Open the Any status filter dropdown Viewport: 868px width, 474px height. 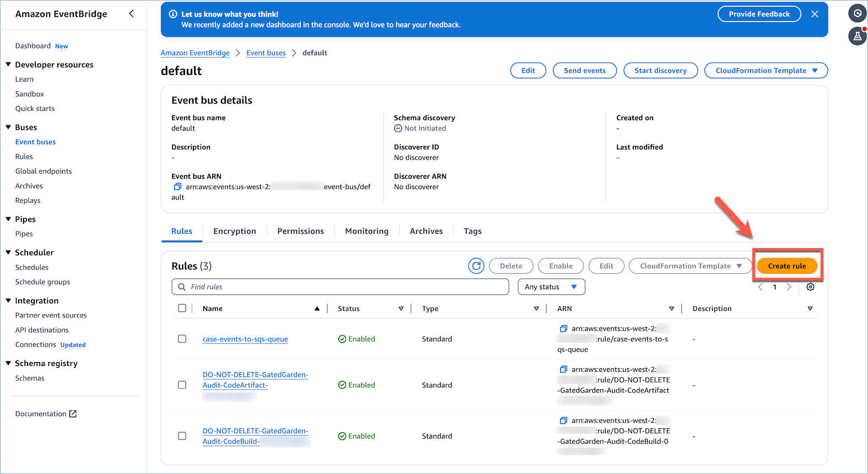(551, 287)
